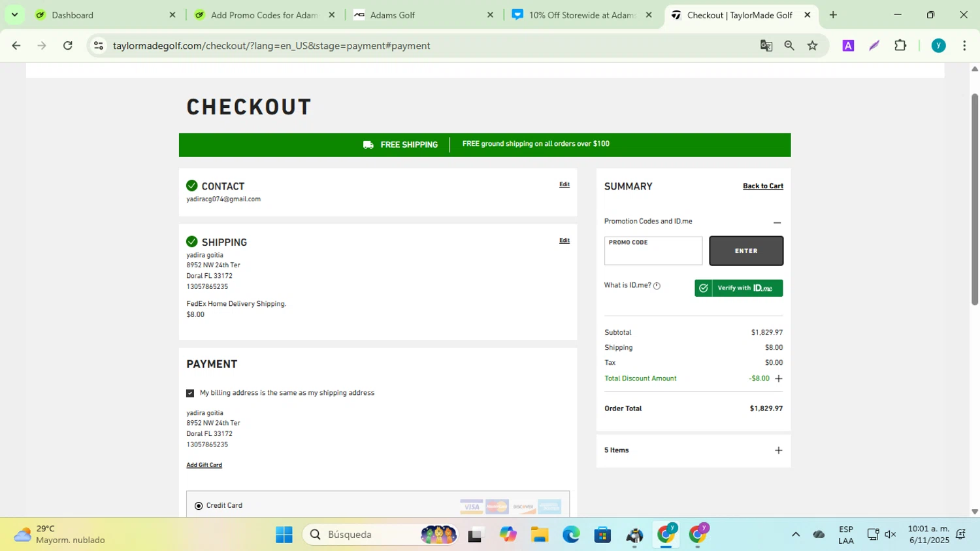Bookmark this page with the star icon
Screen dimensions: 980x551
point(813,46)
